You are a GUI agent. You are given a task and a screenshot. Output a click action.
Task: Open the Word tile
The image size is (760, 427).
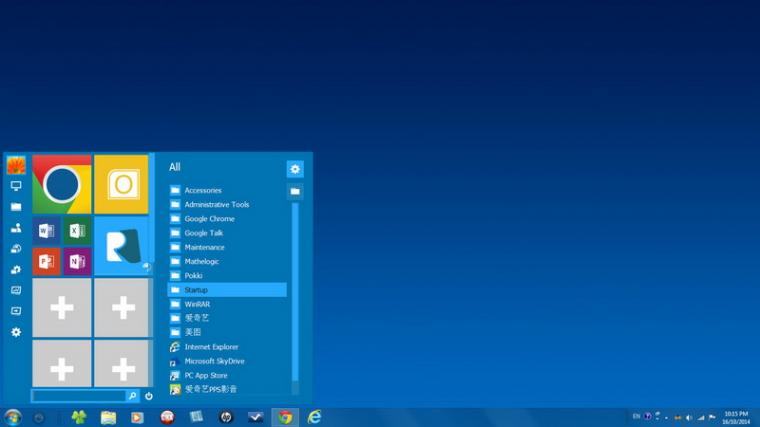46,231
